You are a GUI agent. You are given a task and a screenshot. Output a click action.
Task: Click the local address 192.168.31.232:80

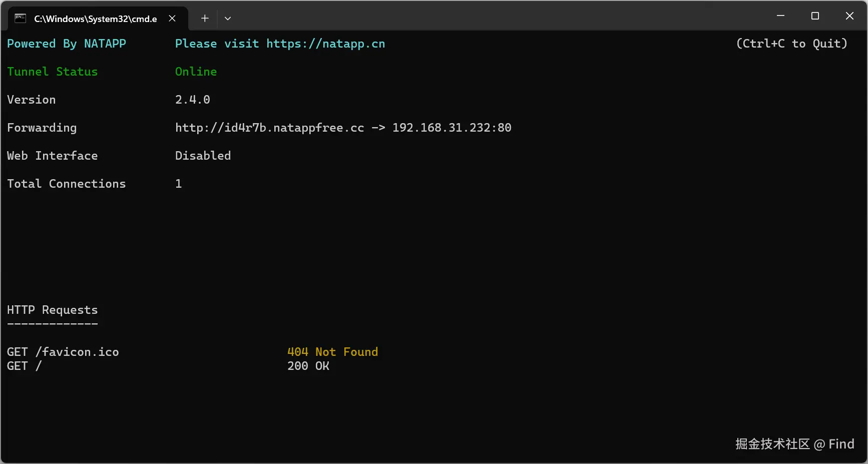[452, 128]
